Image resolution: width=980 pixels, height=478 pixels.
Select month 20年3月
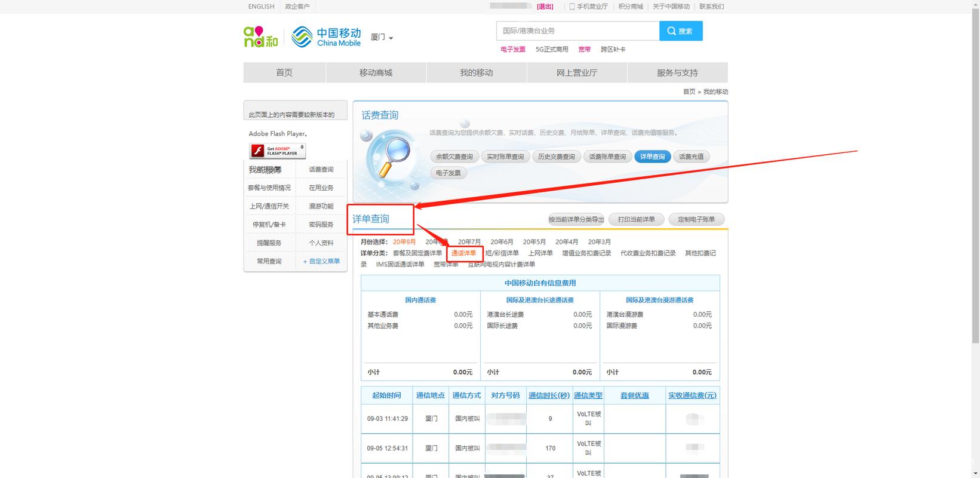pos(600,242)
